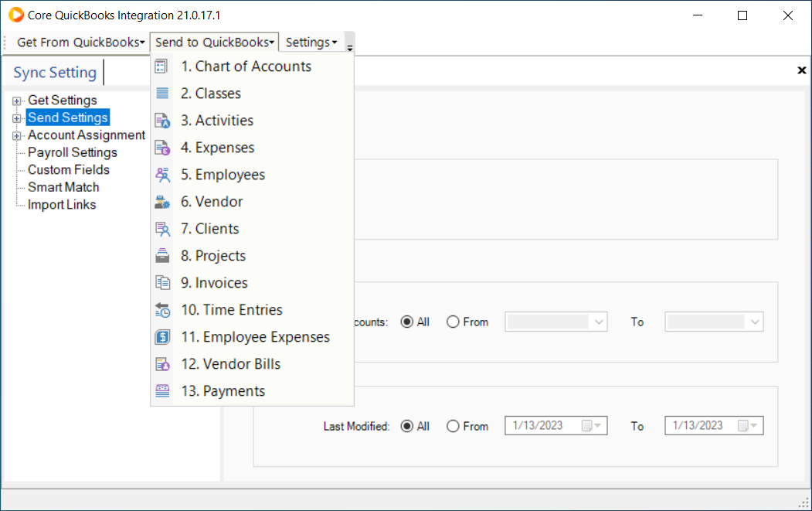Select 4. Expenses menu entry
The height and width of the screenshot is (511, 812).
click(252, 148)
